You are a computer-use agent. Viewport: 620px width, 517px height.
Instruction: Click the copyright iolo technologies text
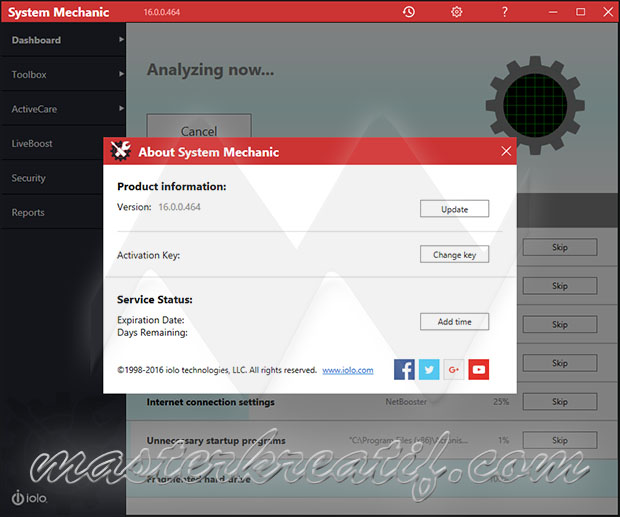point(217,370)
